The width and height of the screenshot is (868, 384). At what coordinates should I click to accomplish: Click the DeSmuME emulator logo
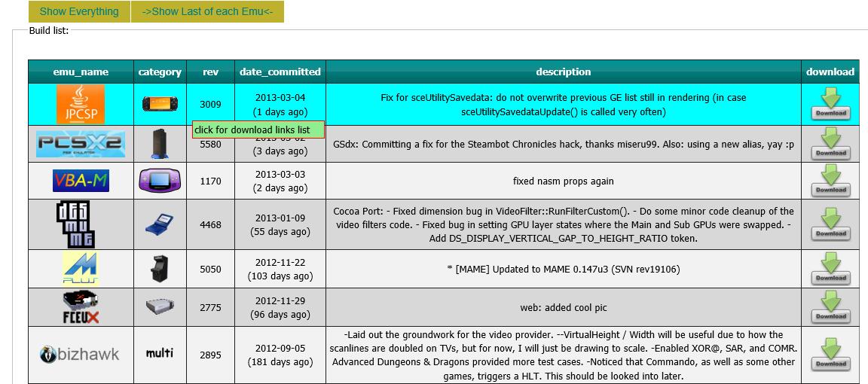[76, 224]
